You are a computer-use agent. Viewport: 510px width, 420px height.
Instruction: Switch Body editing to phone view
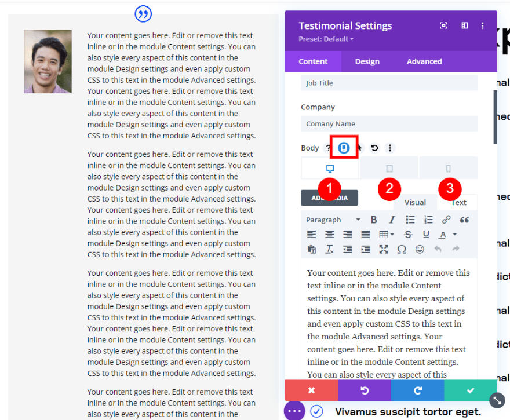tap(450, 167)
